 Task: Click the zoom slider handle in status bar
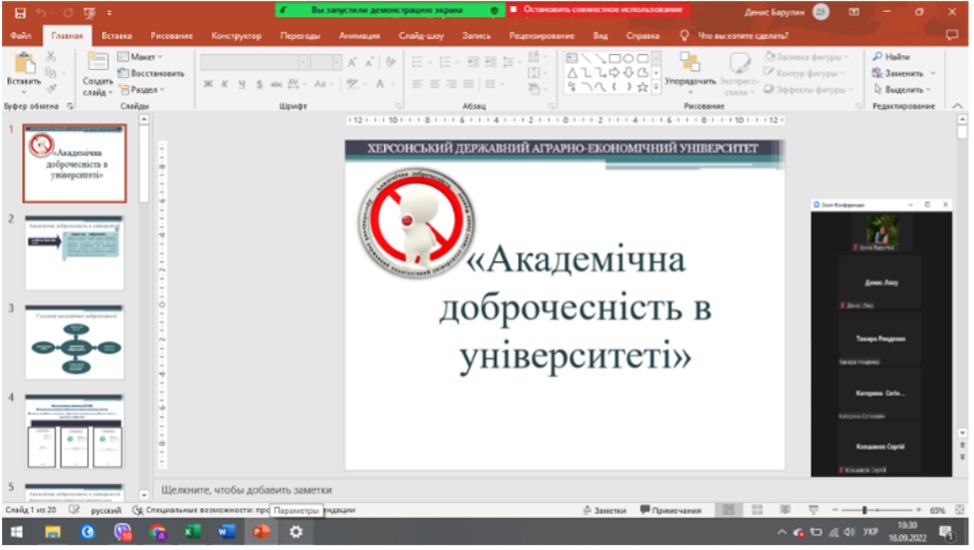(864, 510)
